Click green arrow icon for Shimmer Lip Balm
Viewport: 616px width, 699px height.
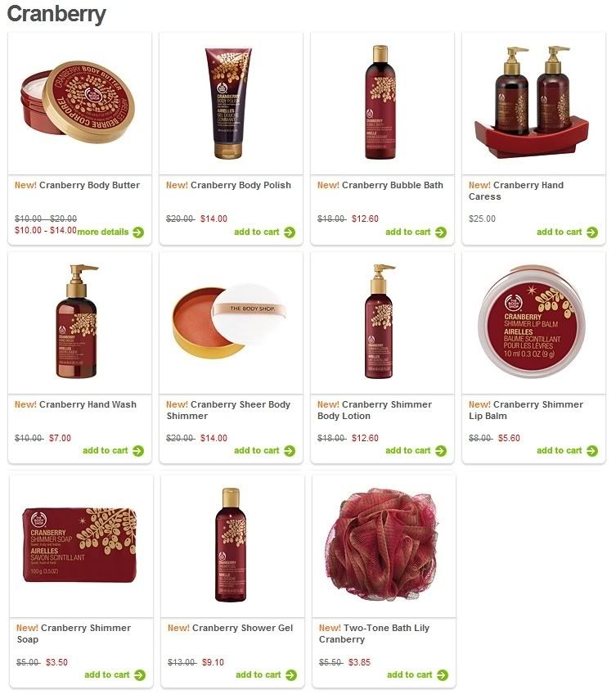tap(592, 451)
